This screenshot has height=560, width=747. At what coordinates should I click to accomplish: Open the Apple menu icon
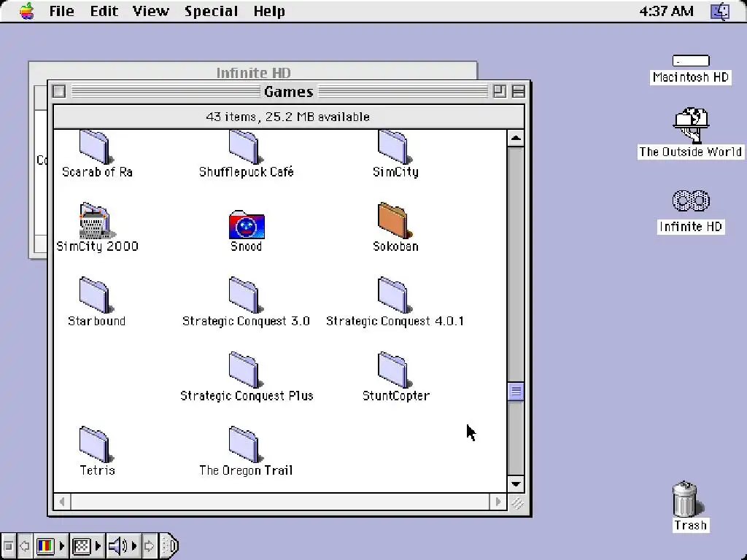tap(27, 10)
